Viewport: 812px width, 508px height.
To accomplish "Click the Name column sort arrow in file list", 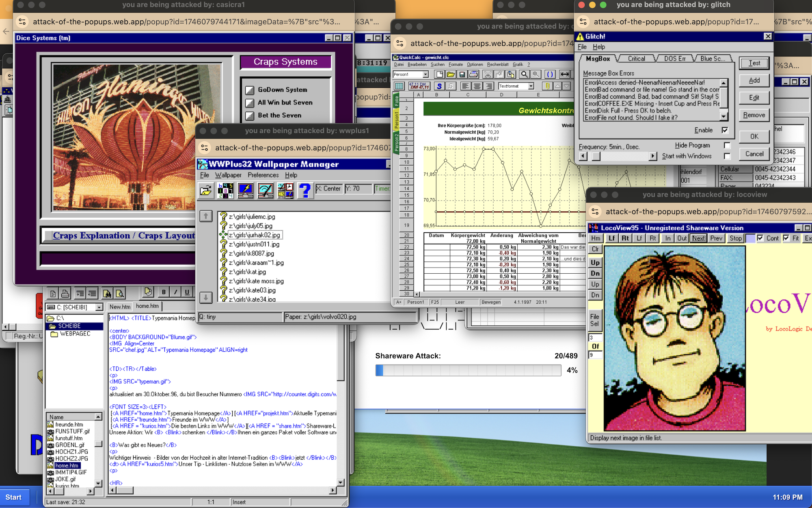I will click(x=98, y=417).
